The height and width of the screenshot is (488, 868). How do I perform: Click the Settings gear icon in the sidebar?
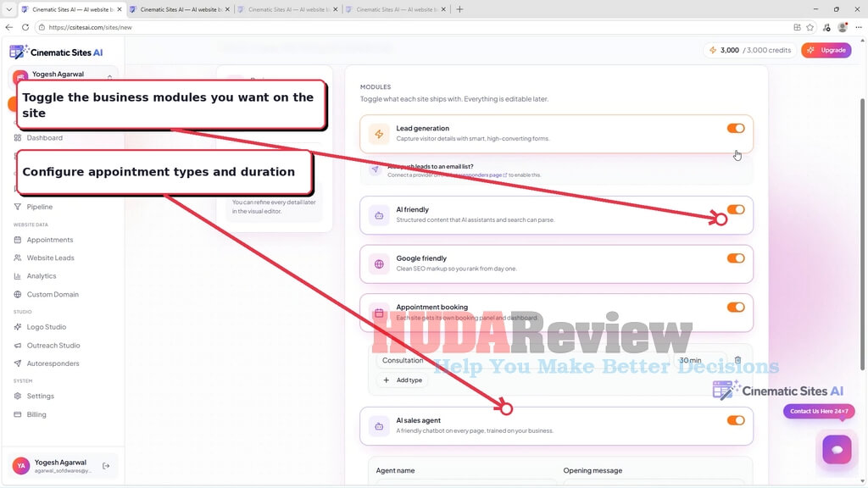click(18, 396)
